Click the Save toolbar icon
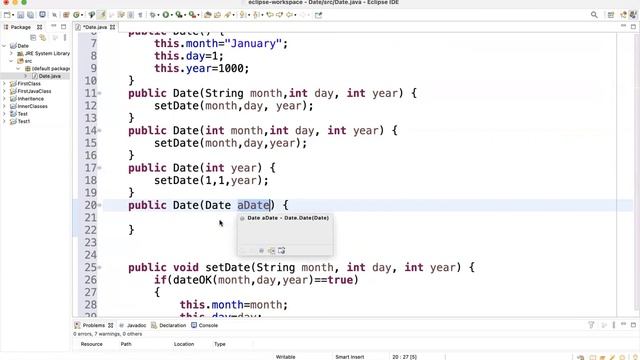 [20, 15]
